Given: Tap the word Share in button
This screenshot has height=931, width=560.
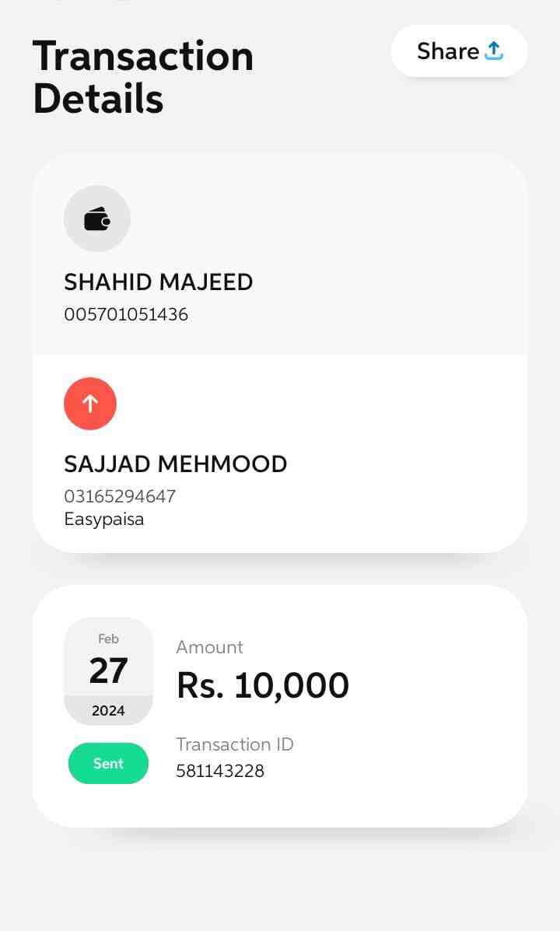Looking at the screenshot, I should (x=448, y=51).
